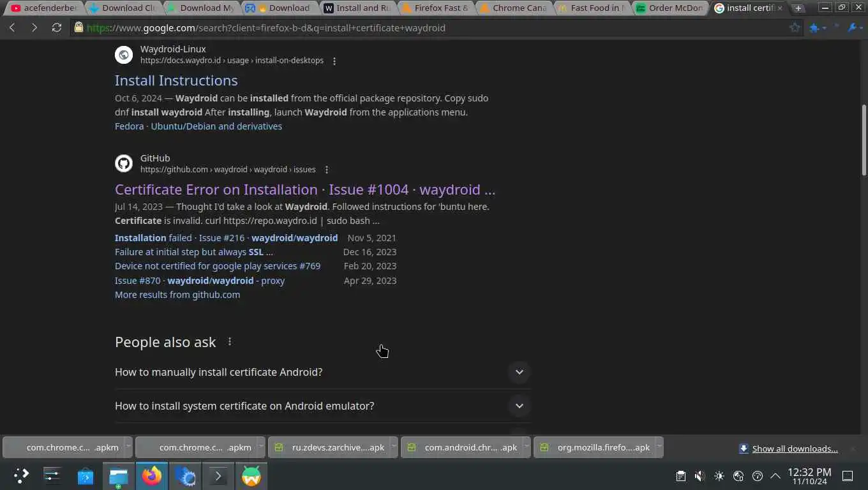Open three-dot menu for GitHub result

pyautogui.click(x=327, y=170)
